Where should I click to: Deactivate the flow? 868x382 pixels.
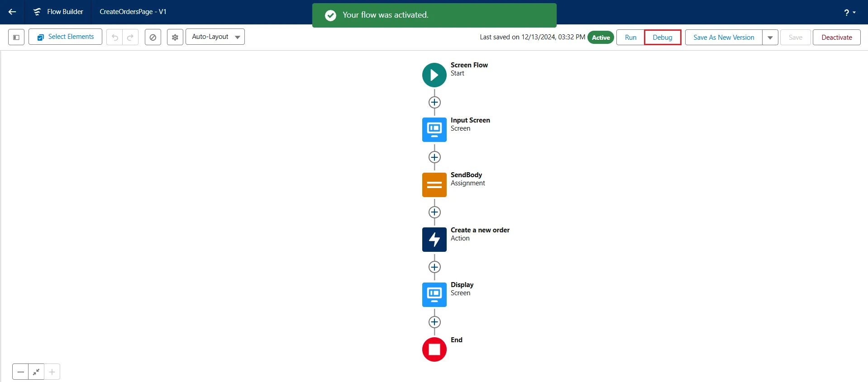pos(836,38)
